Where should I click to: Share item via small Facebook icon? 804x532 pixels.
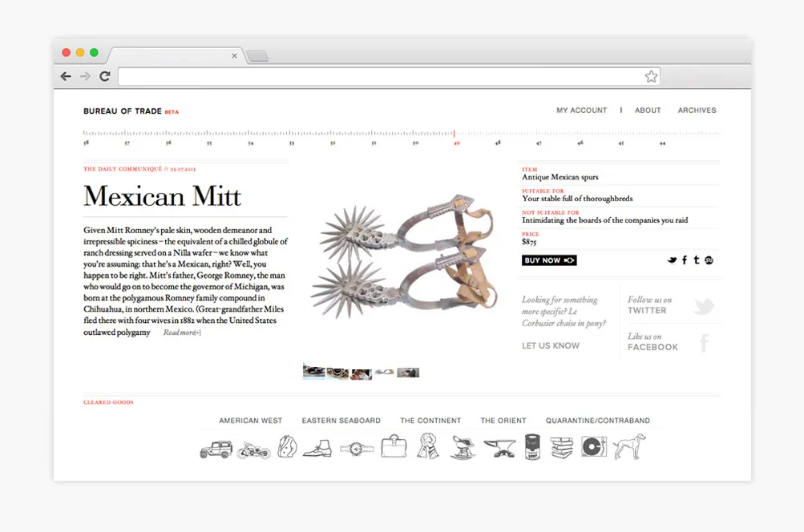685,260
